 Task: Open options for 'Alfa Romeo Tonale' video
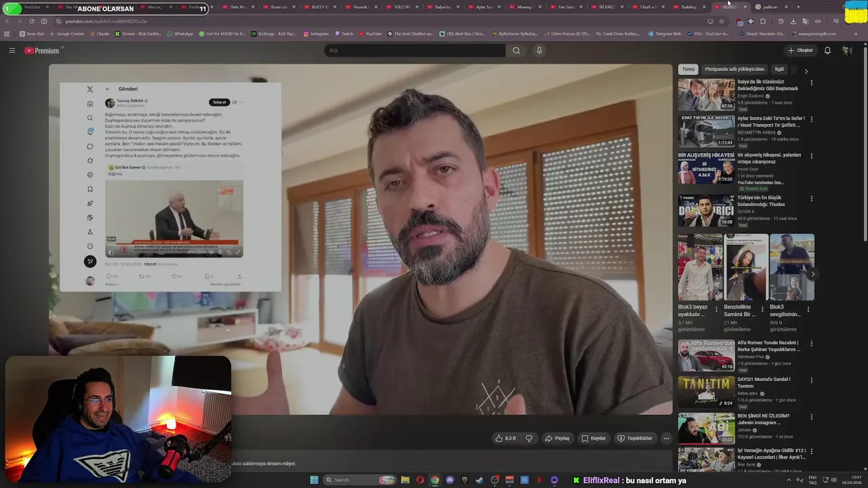811,344
